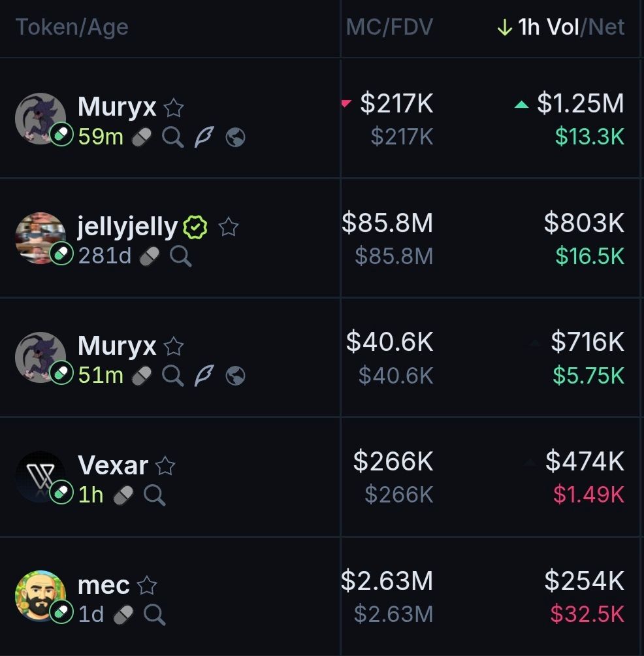Click the MC/FDV column header

[x=389, y=27]
